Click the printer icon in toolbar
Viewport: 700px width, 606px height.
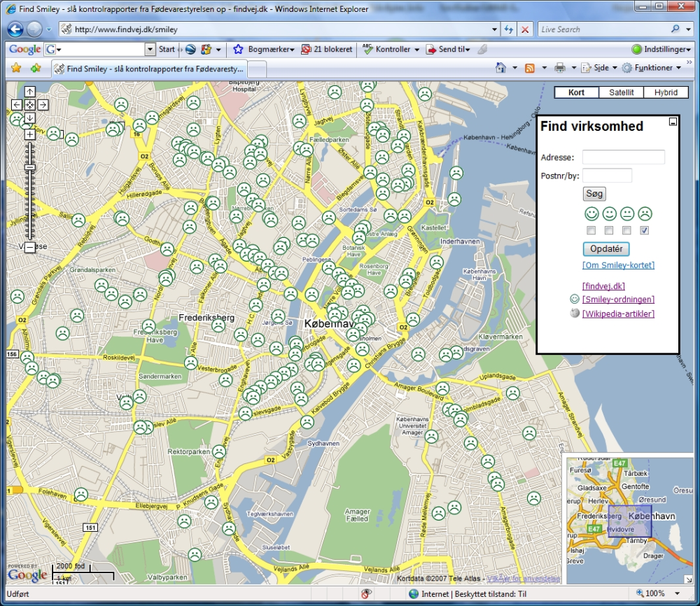coord(559,68)
